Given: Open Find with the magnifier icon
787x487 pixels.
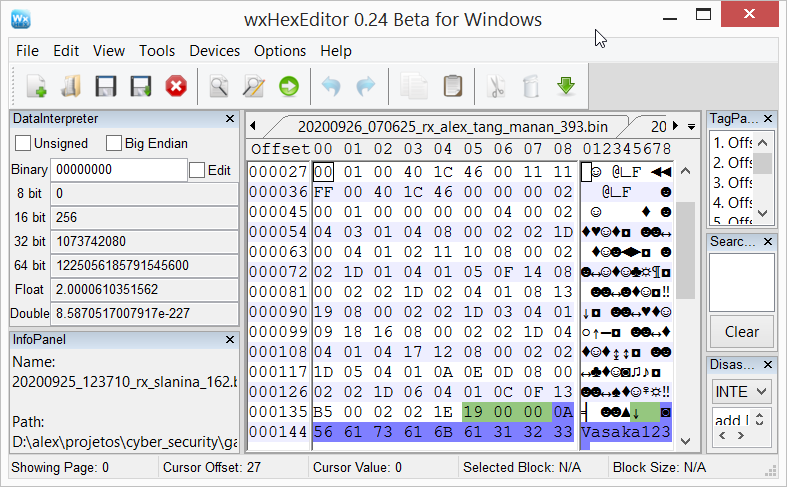Looking at the screenshot, I should tap(219, 86).
